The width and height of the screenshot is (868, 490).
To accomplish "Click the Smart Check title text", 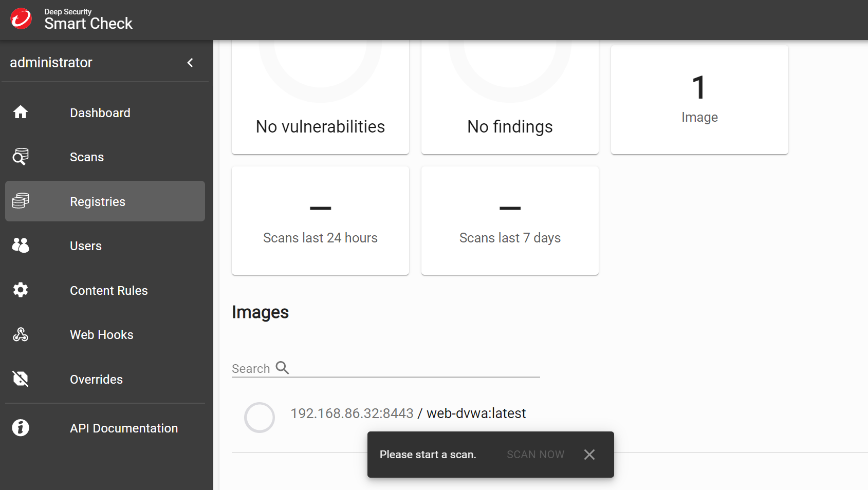I will point(88,24).
